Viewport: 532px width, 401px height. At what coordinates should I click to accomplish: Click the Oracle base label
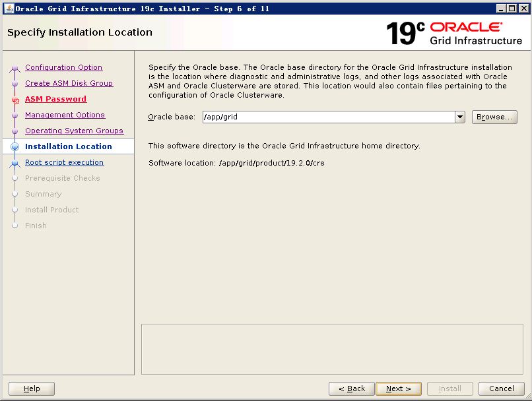(x=172, y=117)
